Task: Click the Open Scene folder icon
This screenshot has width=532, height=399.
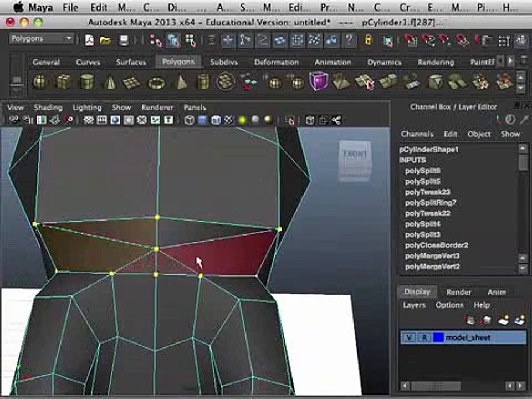Action: pyautogui.click(x=106, y=40)
